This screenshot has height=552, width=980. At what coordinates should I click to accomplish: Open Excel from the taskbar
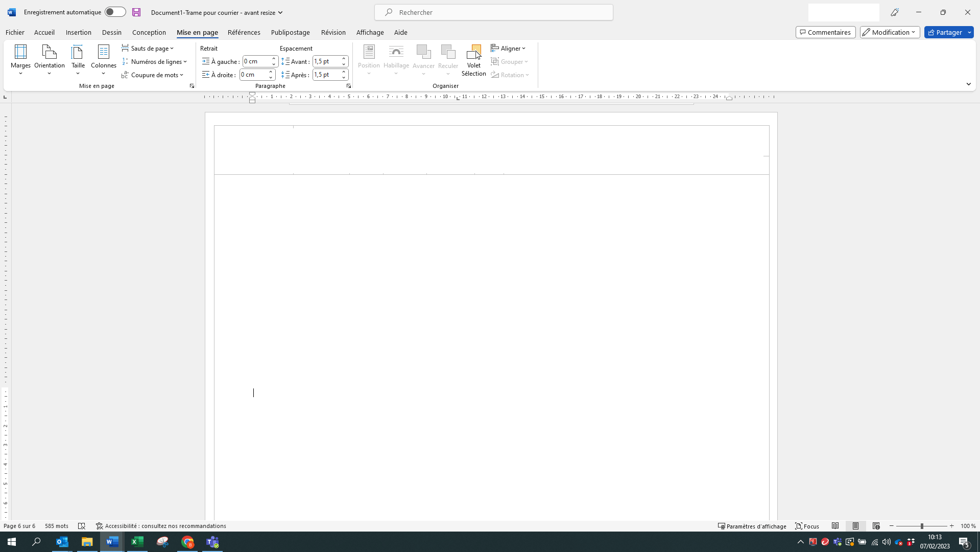point(137,542)
